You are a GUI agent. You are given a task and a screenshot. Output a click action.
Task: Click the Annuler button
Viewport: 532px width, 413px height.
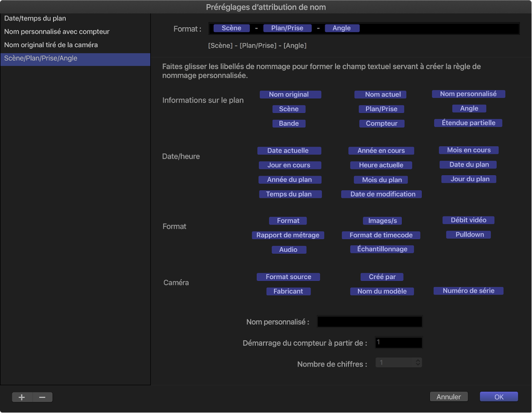(449, 397)
